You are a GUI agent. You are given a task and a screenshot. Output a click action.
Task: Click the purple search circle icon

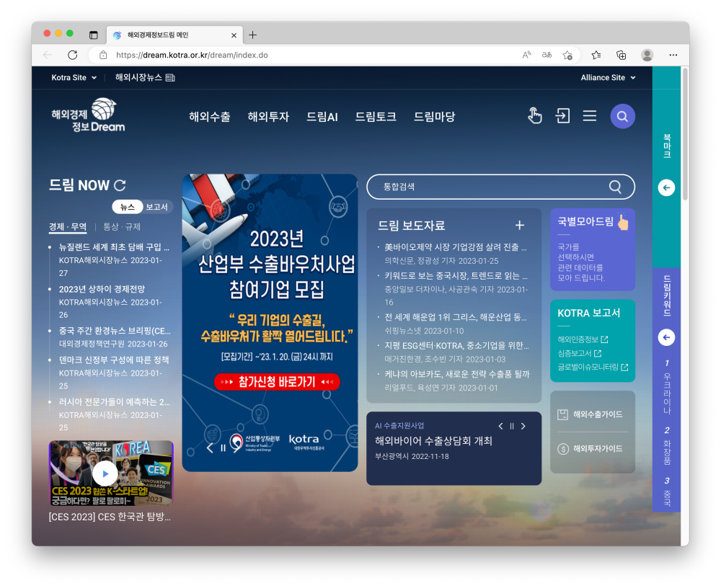click(622, 116)
